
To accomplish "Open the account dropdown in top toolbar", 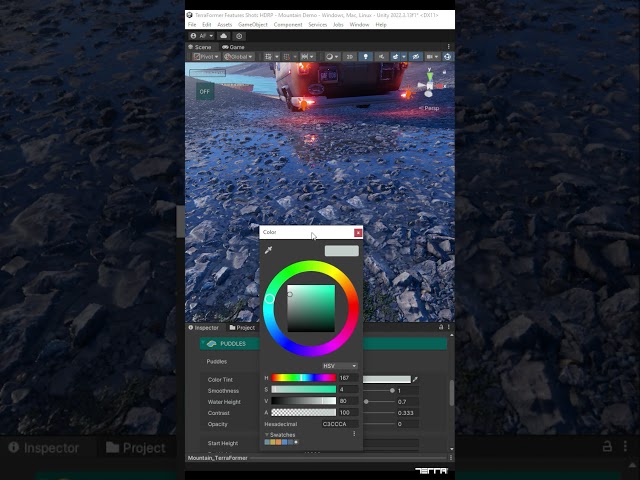I will (202, 36).
